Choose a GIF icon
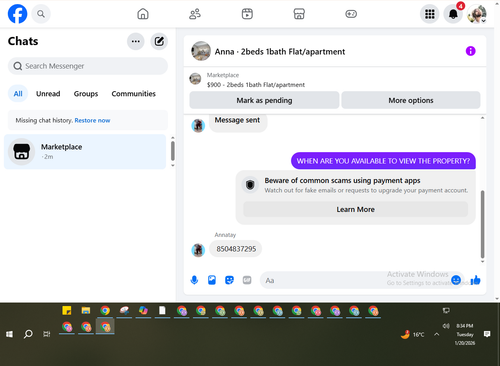Viewport: 500px width, 366px height. pos(247,280)
